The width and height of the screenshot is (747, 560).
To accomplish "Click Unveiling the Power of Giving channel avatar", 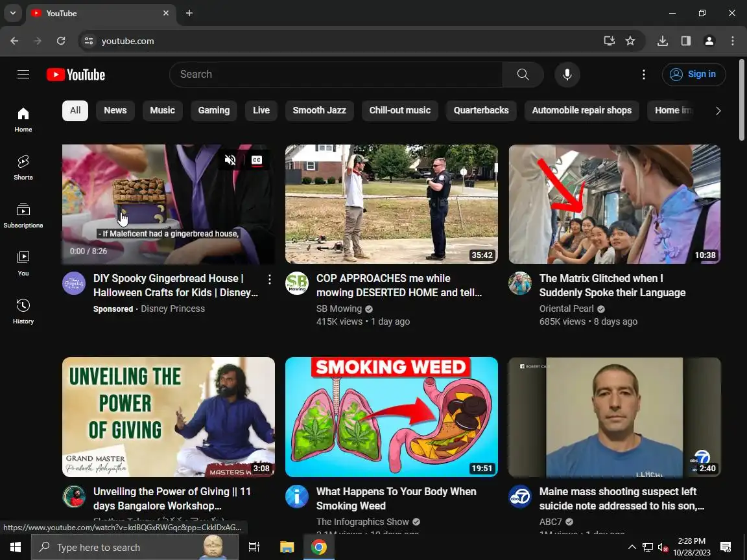I will click(75, 496).
